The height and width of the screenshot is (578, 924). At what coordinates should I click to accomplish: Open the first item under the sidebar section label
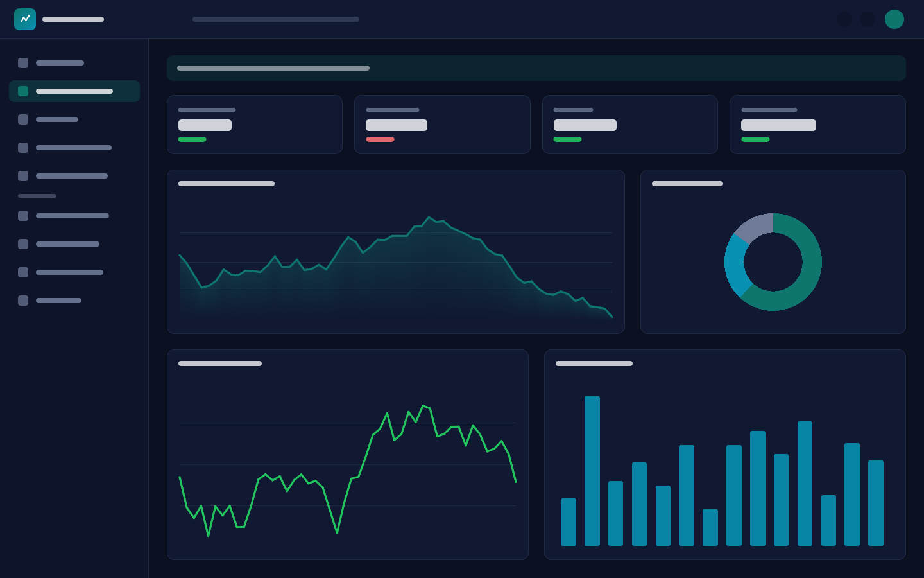[74, 216]
